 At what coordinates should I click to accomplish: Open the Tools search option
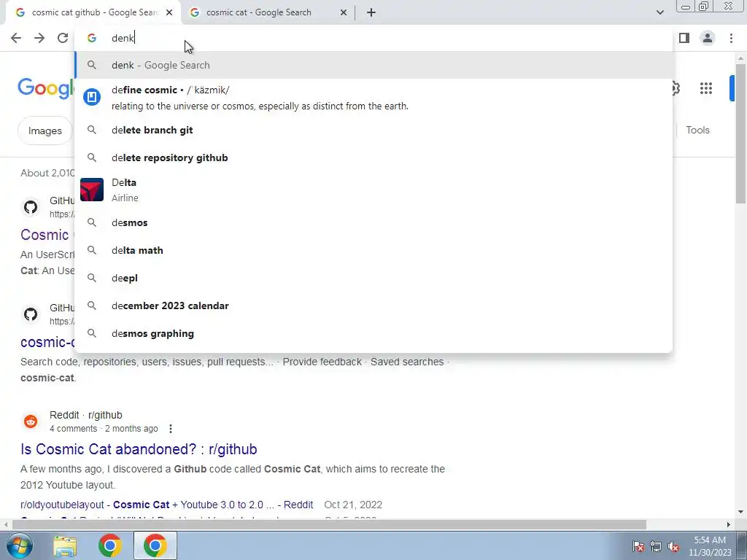tap(697, 130)
